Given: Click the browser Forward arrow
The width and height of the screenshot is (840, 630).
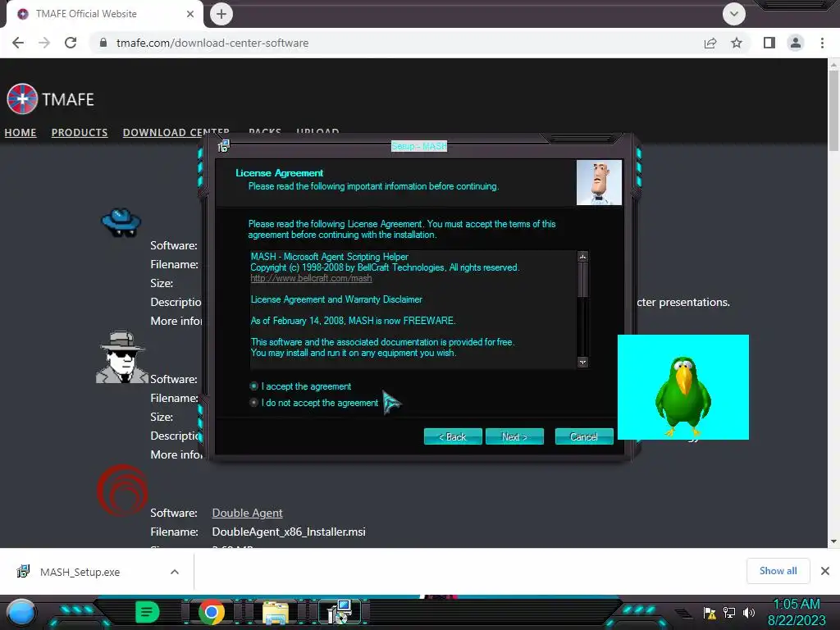Looking at the screenshot, I should pos(44,43).
